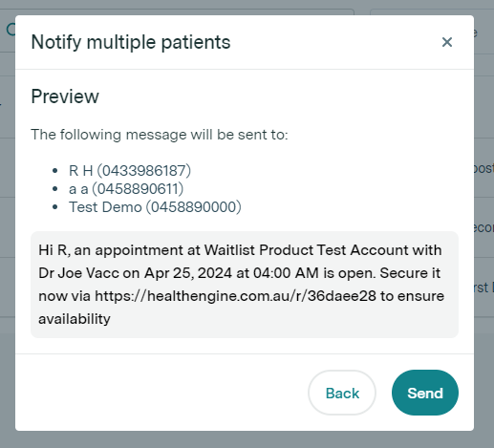Viewport: 494px width, 448px height.
Task: Select the Test Demo recipient name
Action: point(105,207)
